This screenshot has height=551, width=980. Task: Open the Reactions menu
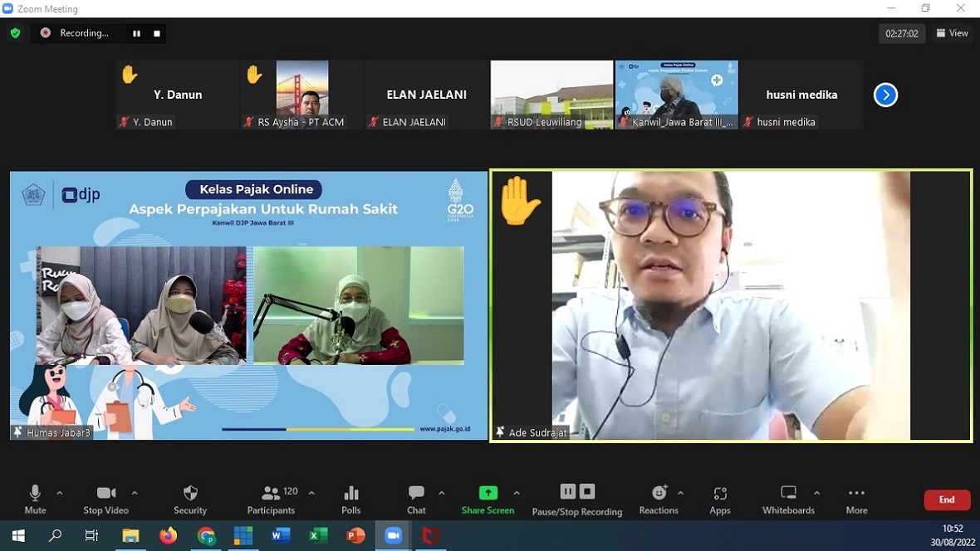coord(659,500)
